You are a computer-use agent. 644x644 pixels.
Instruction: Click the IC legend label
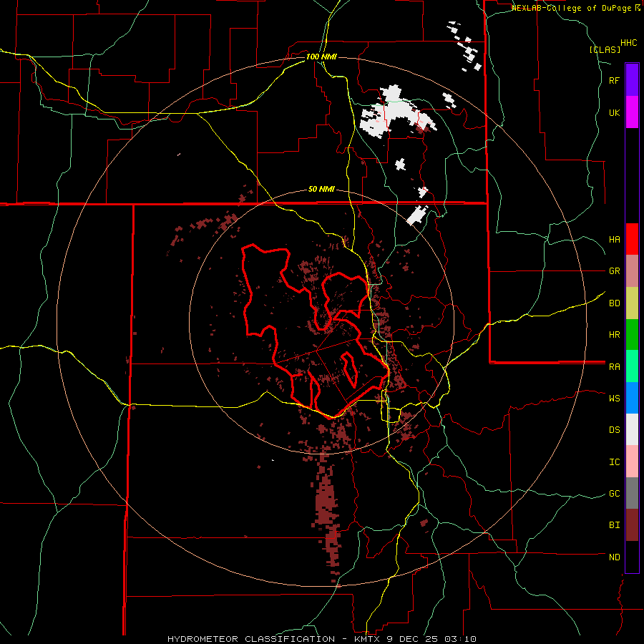(614, 462)
